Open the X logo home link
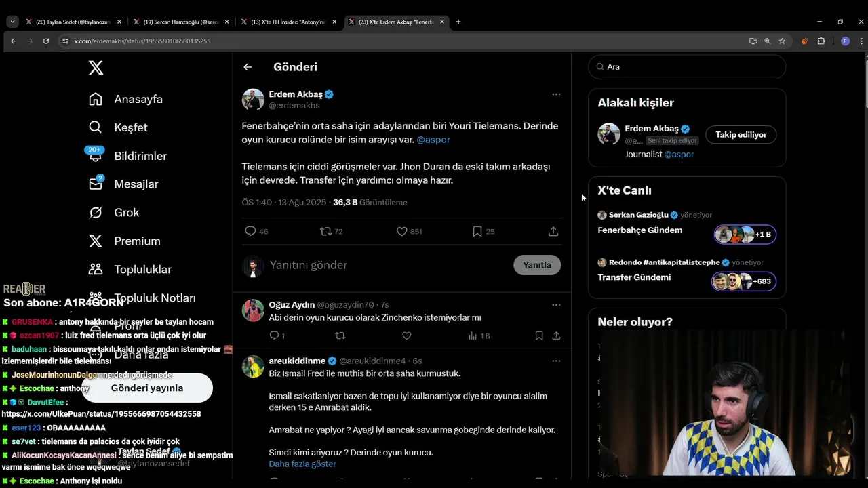 (x=96, y=68)
